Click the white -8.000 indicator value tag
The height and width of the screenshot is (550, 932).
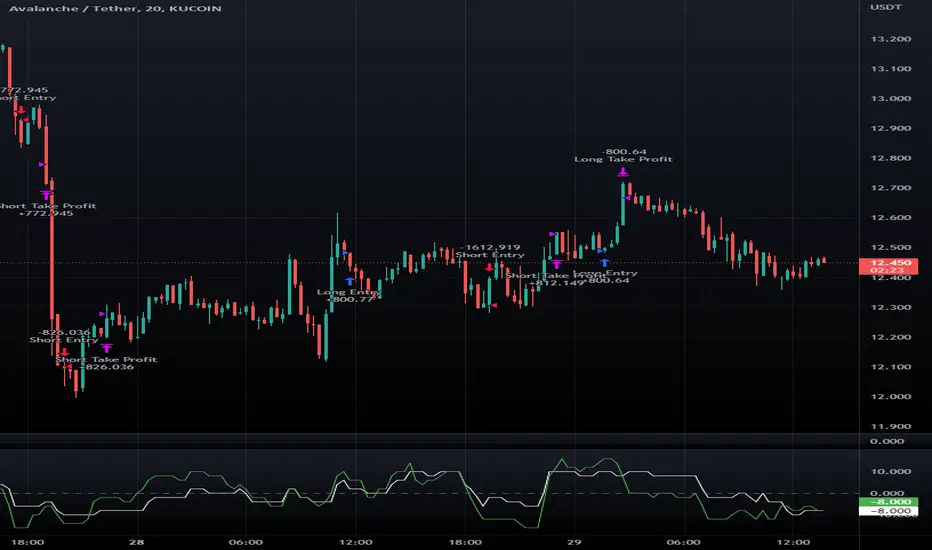(889, 511)
